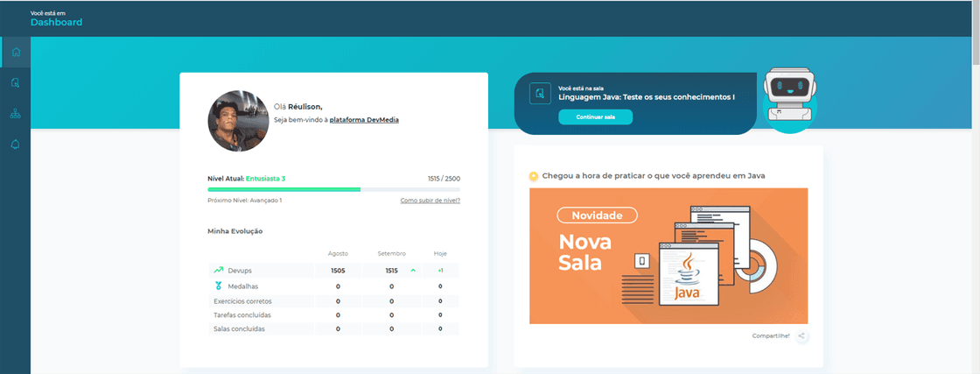This screenshot has height=374, width=980.
Task: Click the Medalhas medal icon
Action: [x=218, y=286]
